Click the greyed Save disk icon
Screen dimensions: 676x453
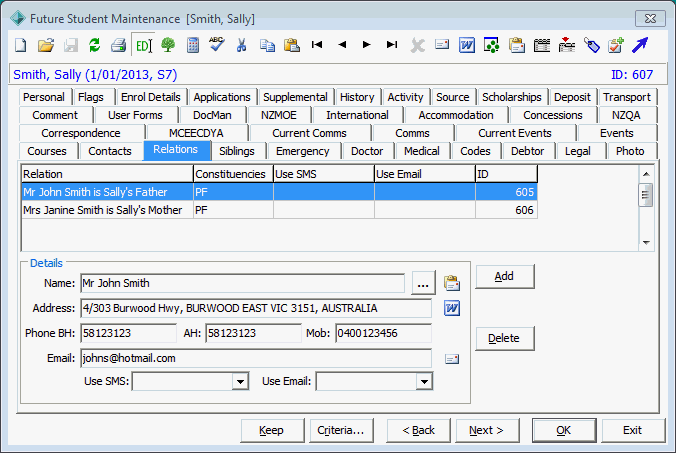[x=71, y=45]
